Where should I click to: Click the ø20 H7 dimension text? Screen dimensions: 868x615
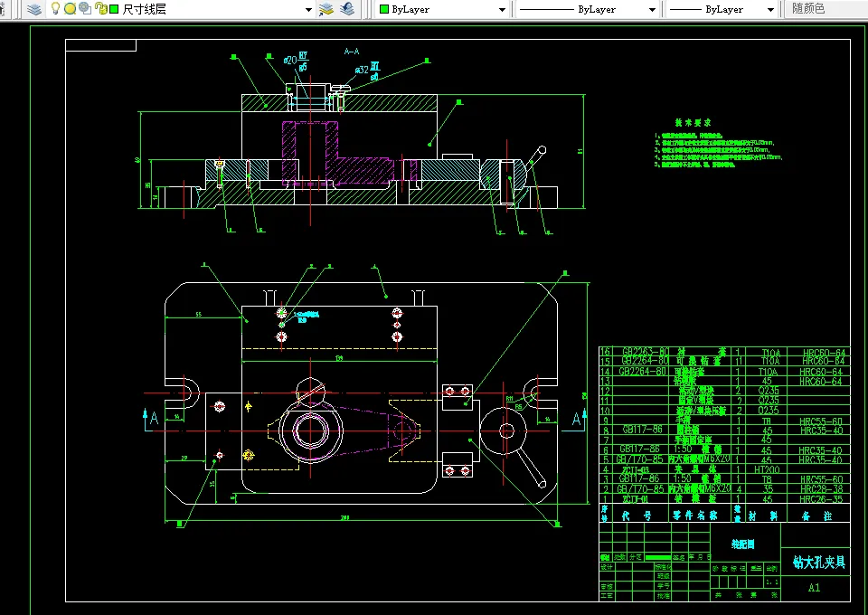coord(296,61)
